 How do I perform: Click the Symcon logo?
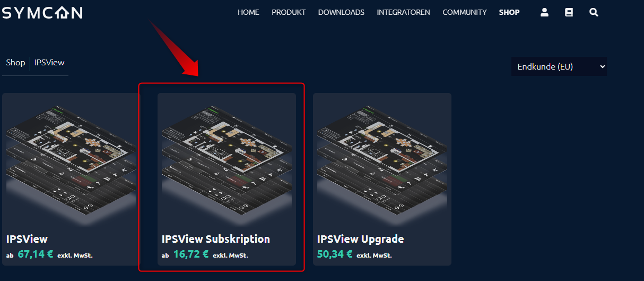[42, 12]
